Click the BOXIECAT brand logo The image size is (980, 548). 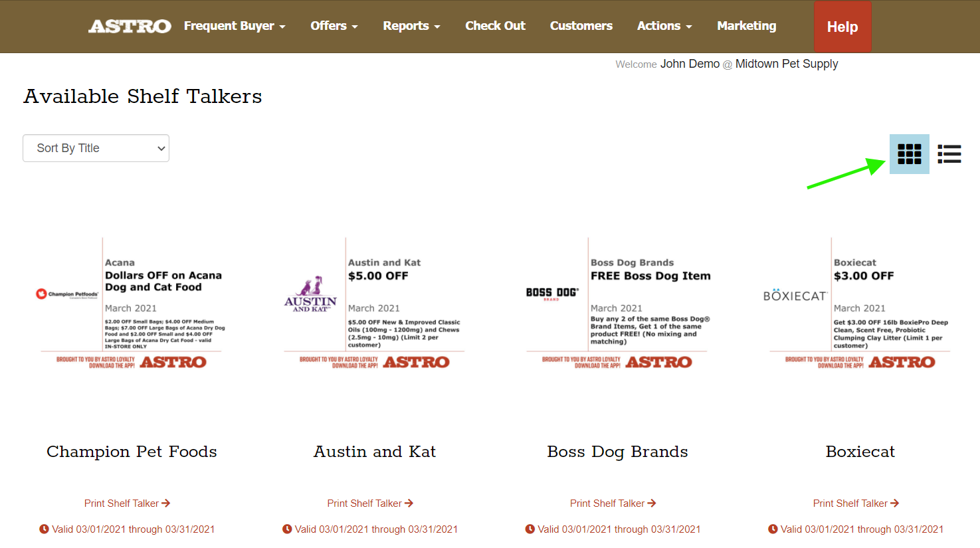(x=795, y=295)
